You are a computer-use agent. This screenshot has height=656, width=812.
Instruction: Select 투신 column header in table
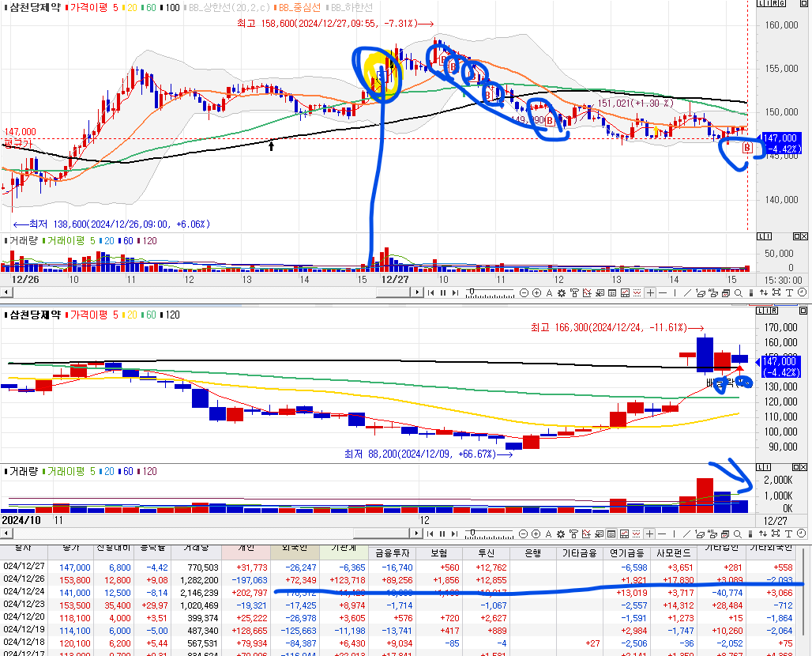(486, 553)
